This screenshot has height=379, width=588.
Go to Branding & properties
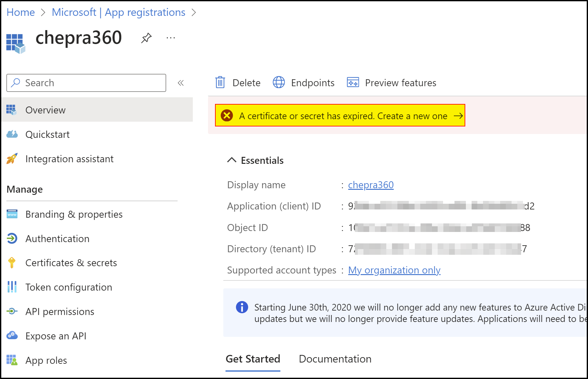74,214
